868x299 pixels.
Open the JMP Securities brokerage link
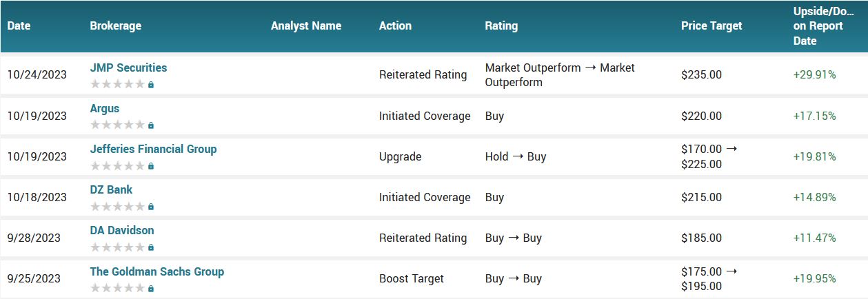(x=128, y=68)
